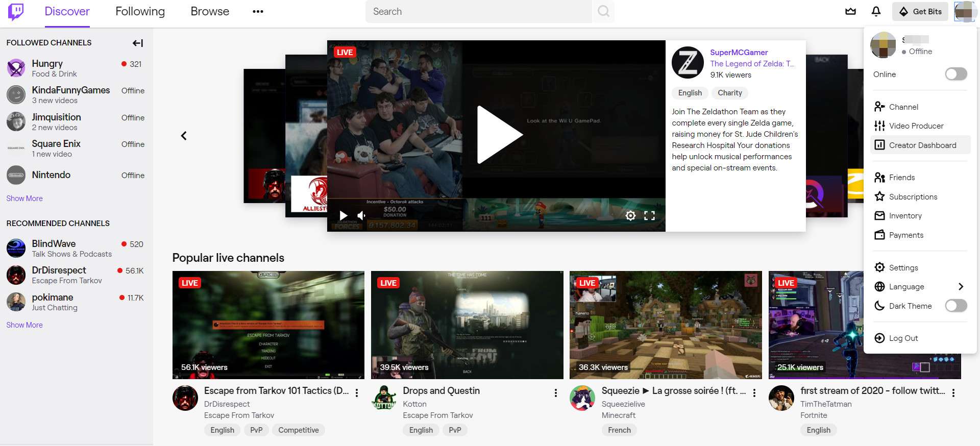Open The Legend of Zelda game link

tap(752, 63)
